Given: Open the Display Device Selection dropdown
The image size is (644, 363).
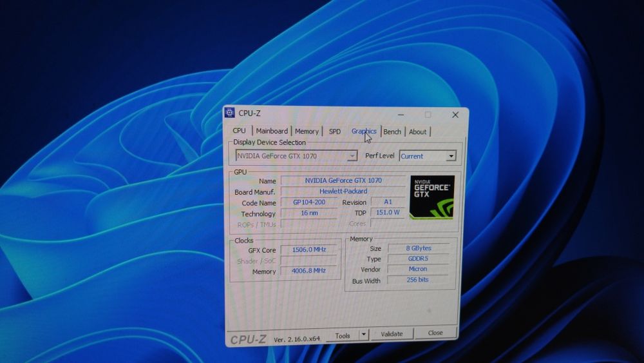Looking at the screenshot, I should click(296, 156).
